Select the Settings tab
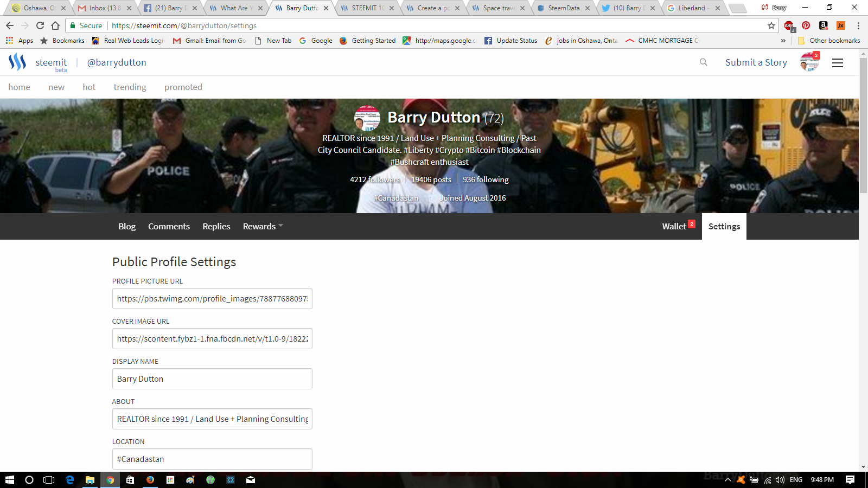Viewport: 868px width, 488px height. click(x=724, y=227)
